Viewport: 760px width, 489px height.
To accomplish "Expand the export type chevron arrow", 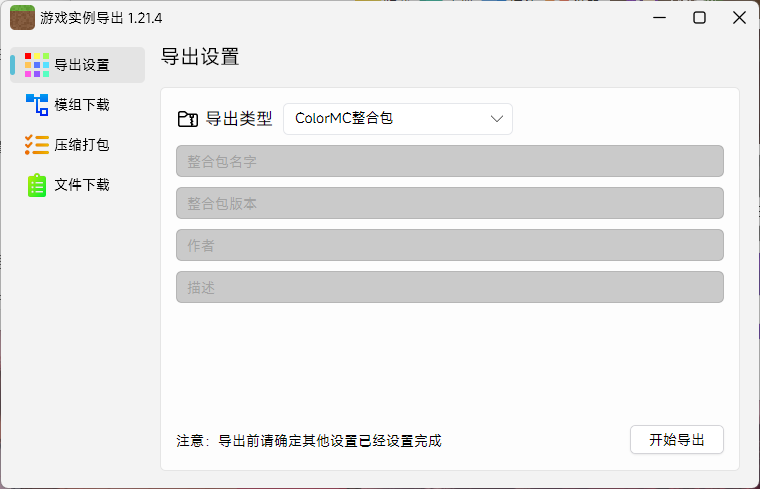I will pos(497,119).
